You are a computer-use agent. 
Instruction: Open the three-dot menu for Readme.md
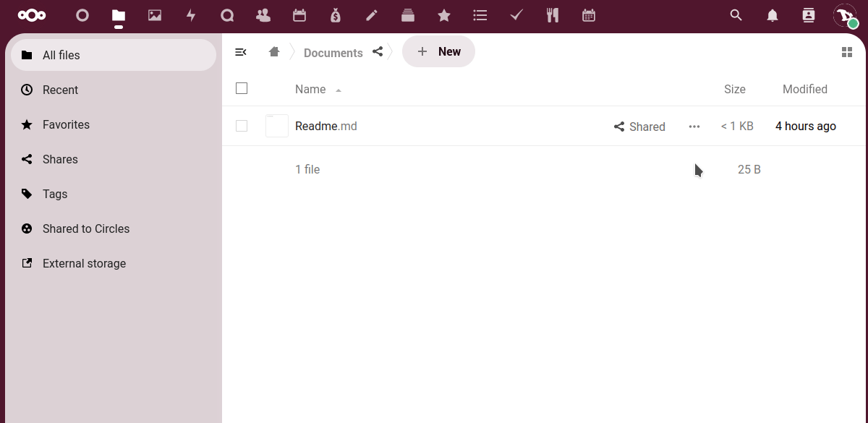694,127
